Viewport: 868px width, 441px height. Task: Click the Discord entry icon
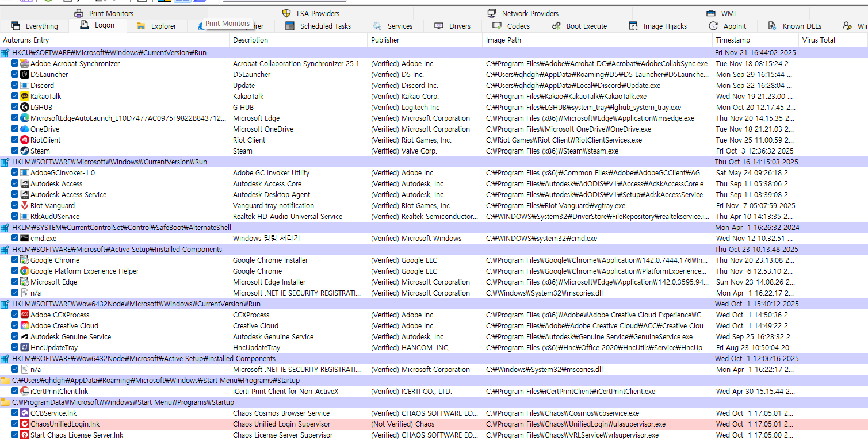[x=25, y=85]
